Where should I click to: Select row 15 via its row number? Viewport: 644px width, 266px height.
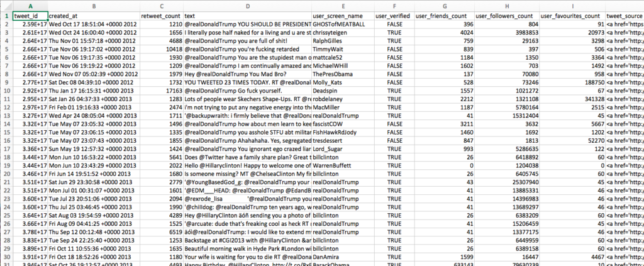tap(5, 133)
